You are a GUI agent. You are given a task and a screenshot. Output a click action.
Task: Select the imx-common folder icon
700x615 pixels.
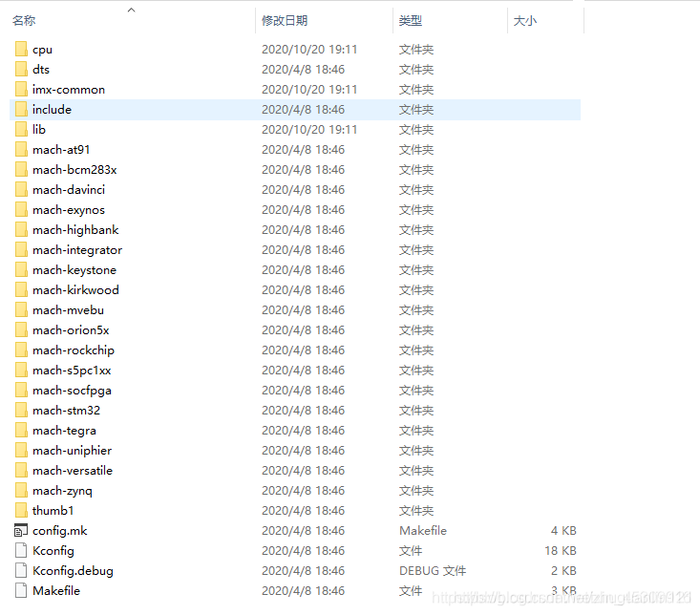click(21, 89)
